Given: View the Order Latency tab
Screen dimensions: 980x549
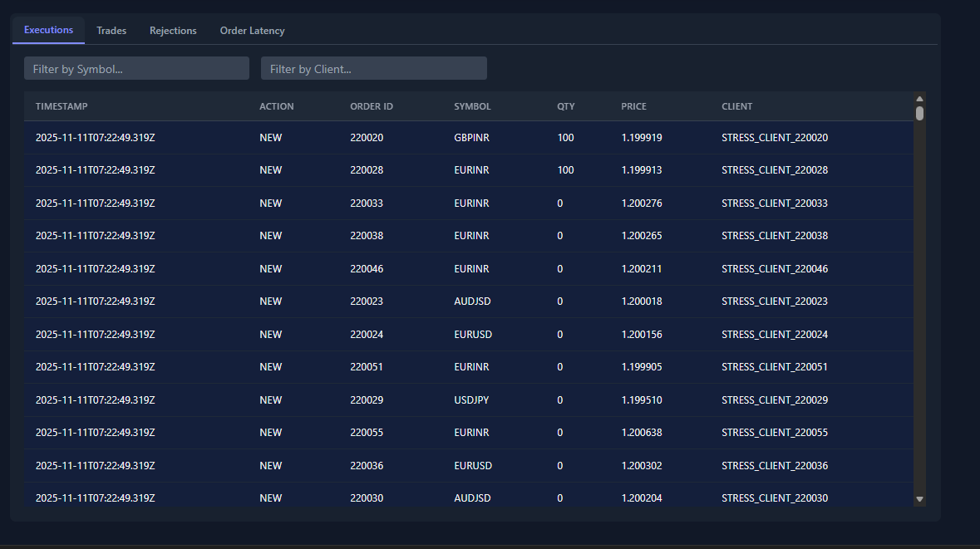Looking at the screenshot, I should pos(252,30).
